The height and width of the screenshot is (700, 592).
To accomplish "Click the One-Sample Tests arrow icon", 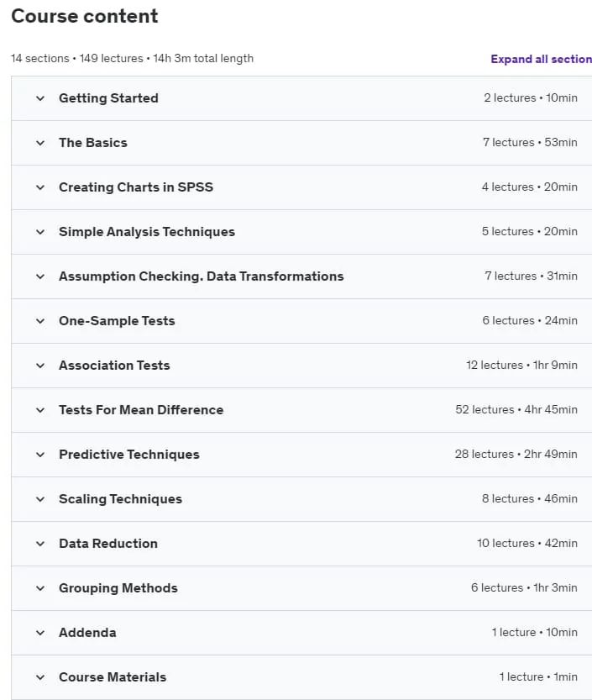I will (x=40, y=321).
